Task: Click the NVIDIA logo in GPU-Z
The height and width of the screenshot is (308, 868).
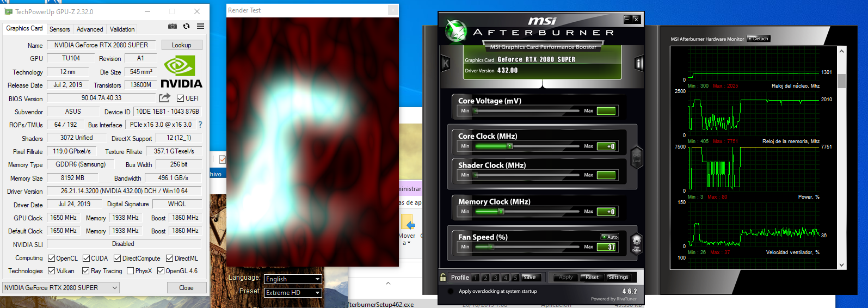Action: coord(181,71)
